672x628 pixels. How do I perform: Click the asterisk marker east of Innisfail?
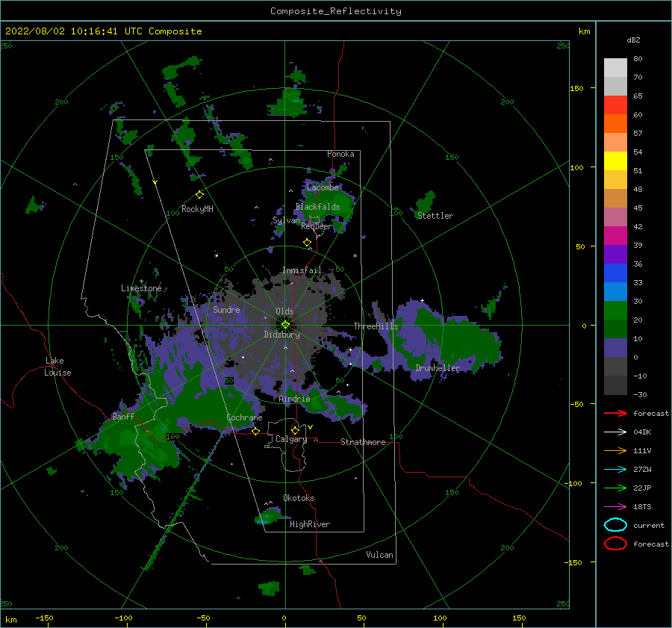pyautogui.click(x=355, y=256)
